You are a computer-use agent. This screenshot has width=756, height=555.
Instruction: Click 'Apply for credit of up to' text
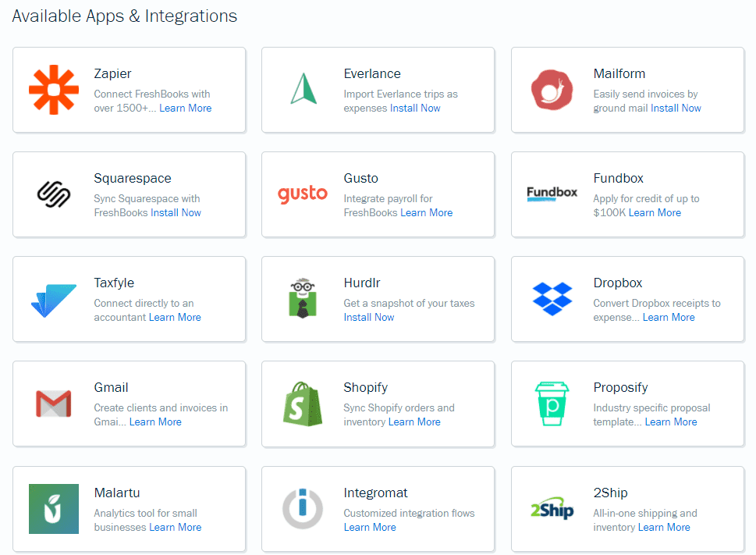646,199
